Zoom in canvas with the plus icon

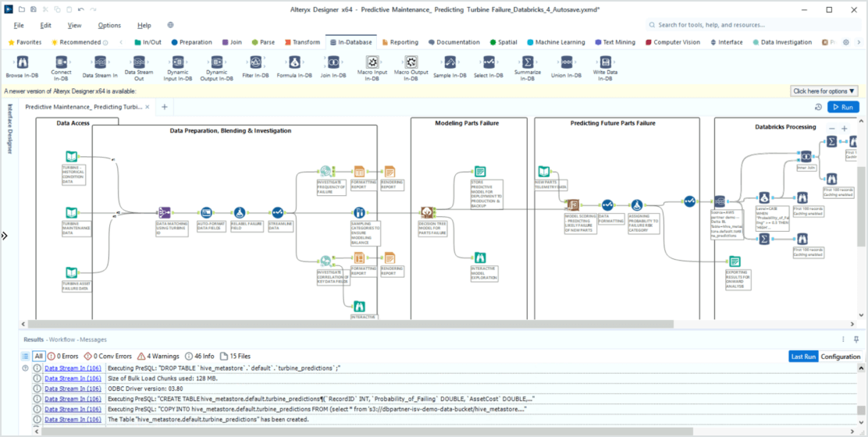844,129
